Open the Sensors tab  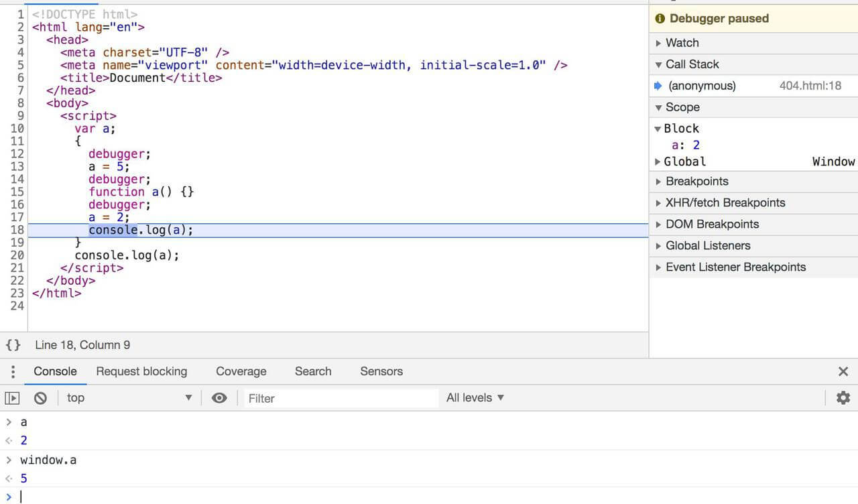381,371
